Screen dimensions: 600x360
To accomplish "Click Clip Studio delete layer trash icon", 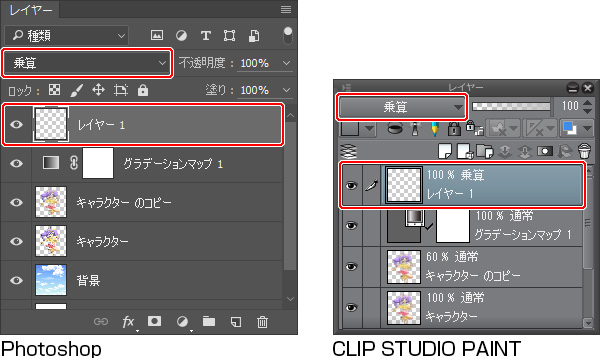I will tap(584, 151).
